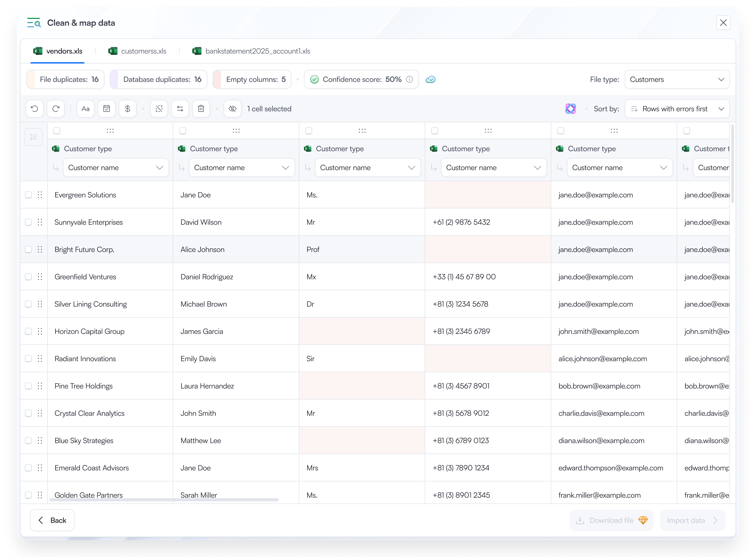The height and width of the screenshot is (557, 756).
Task: Click the calendar date format icon
Action: coord(107,109)
